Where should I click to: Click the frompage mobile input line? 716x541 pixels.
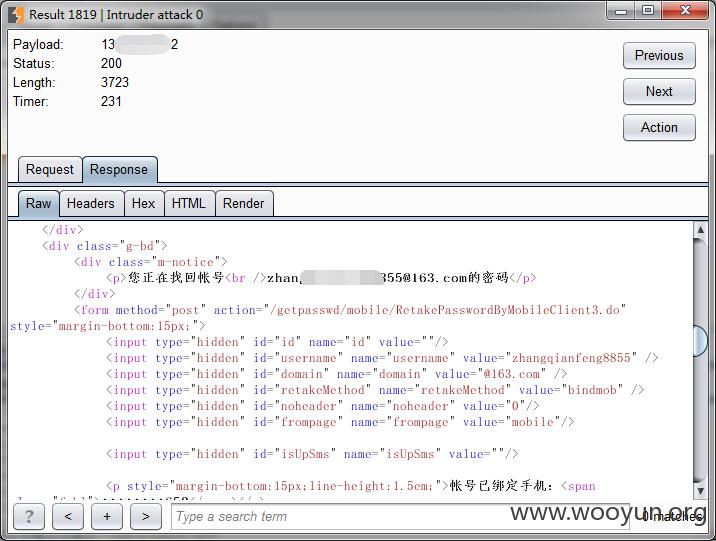click(x=340, y=422)
